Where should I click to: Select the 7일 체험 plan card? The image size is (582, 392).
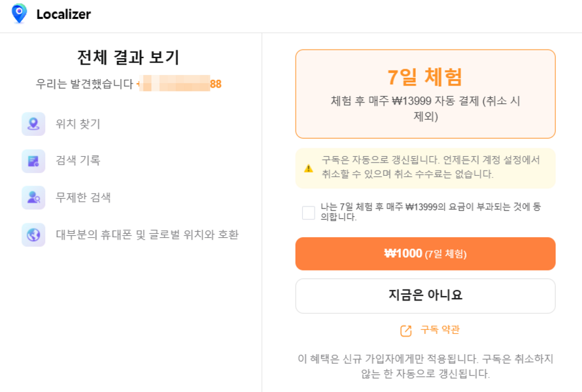pyautogui.click(x=425, y=94)
